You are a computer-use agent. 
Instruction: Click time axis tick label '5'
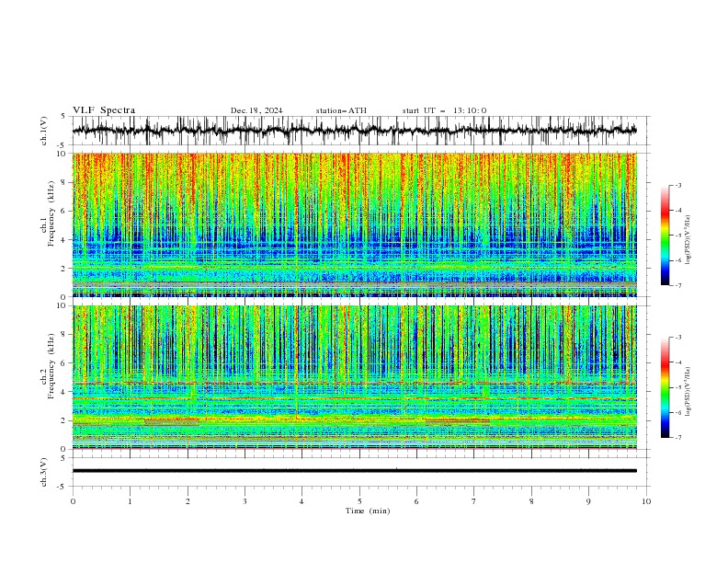(x=359, y=501)
